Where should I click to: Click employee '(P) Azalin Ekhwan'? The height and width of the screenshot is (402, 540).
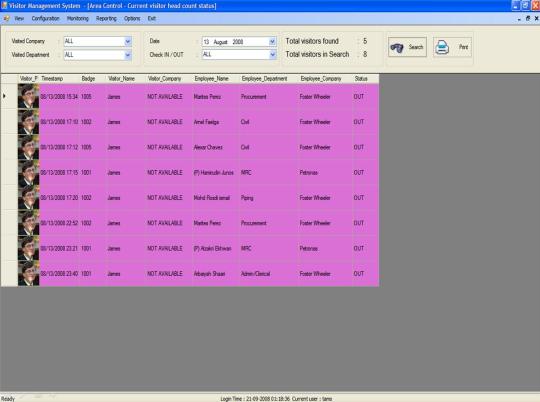[x=212, y=249]
